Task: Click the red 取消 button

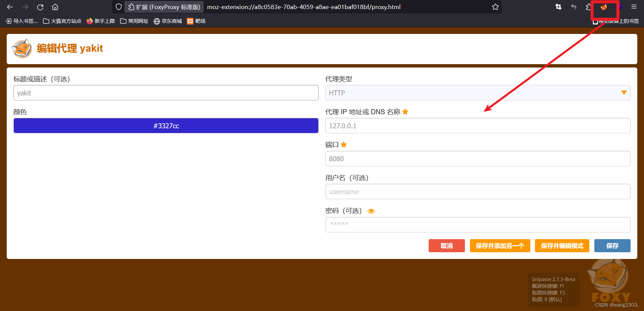Action: (447, 246)
